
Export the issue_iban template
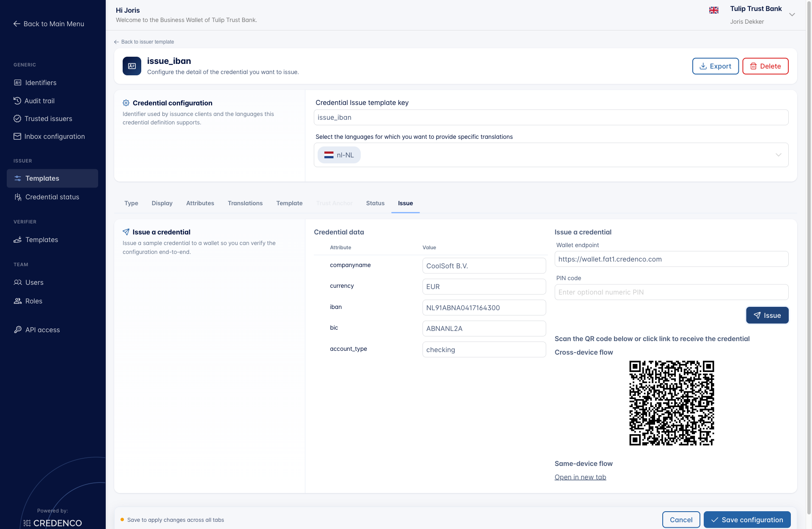coord(716,66)
